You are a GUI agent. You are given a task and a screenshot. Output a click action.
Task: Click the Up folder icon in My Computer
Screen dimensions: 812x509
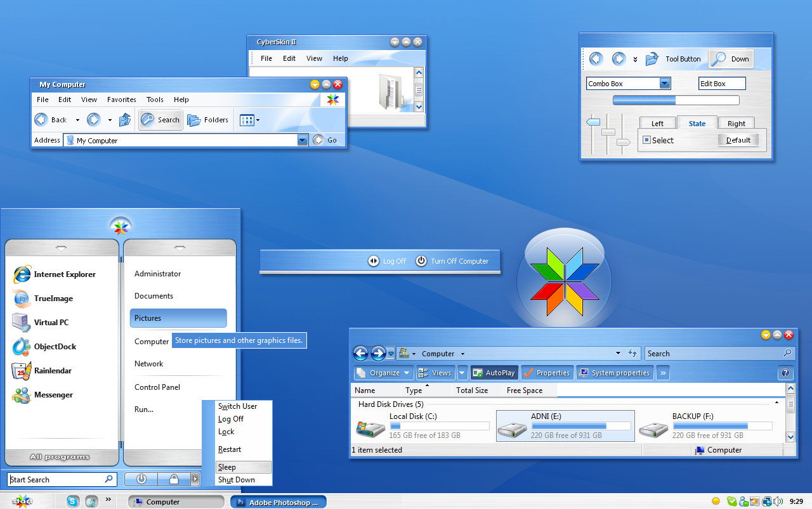125,120
